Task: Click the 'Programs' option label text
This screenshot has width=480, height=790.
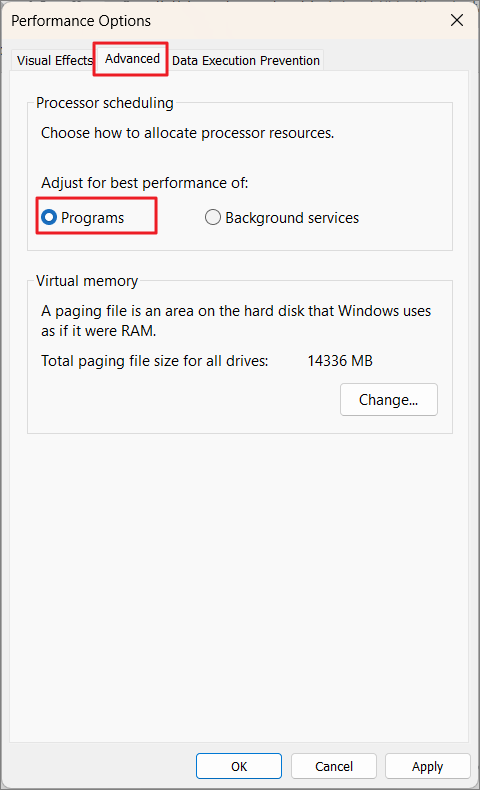Action: pos(93,218)
